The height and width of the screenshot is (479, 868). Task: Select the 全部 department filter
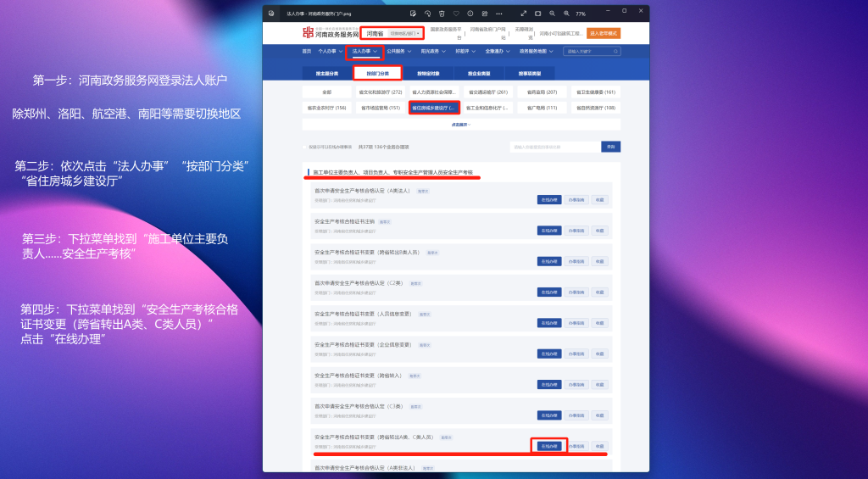click(x=327, y=92)
